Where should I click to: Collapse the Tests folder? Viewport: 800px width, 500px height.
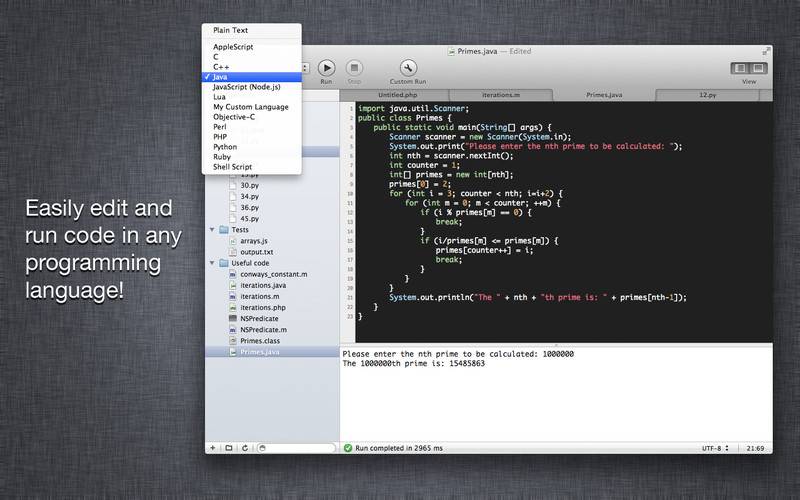(x=212, y=230)
